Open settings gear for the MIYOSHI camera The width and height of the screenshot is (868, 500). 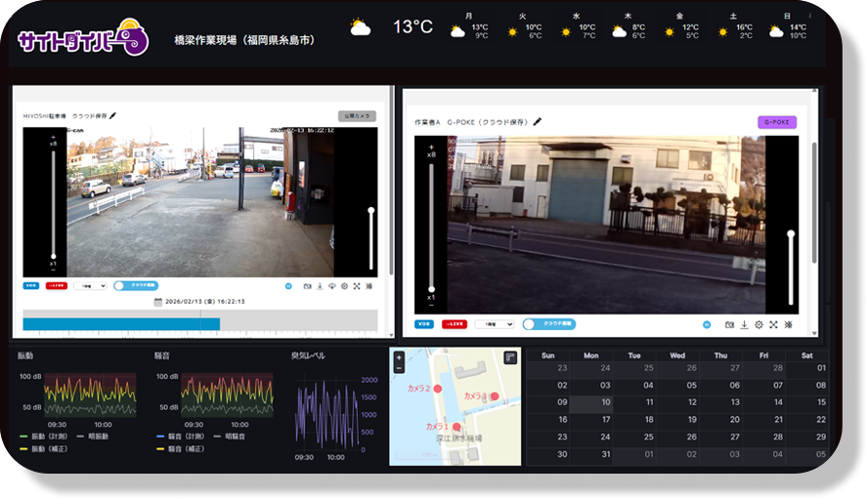344,286
